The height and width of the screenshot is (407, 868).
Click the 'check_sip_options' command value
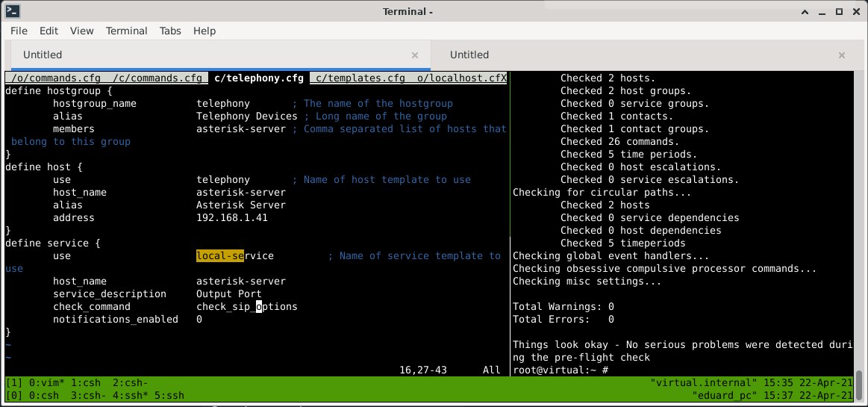click(x=247, y=307)
